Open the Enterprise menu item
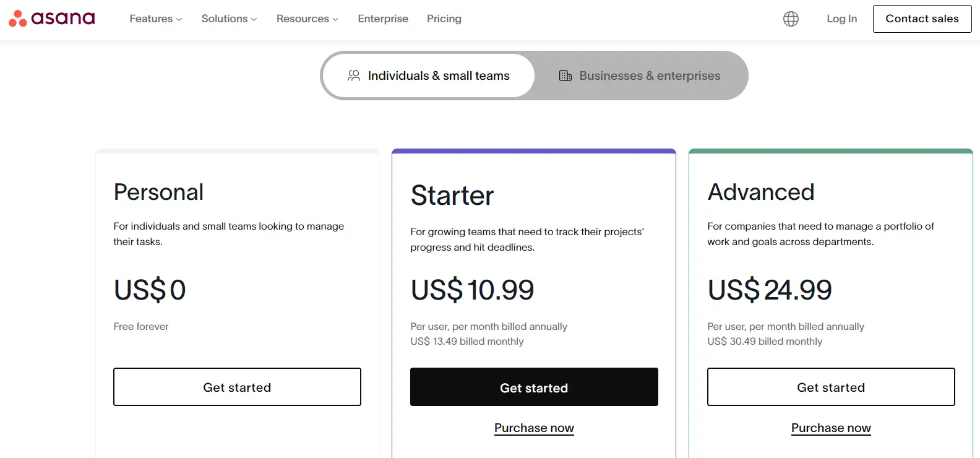This screenshot has width=980, height=458. point(383,19)
